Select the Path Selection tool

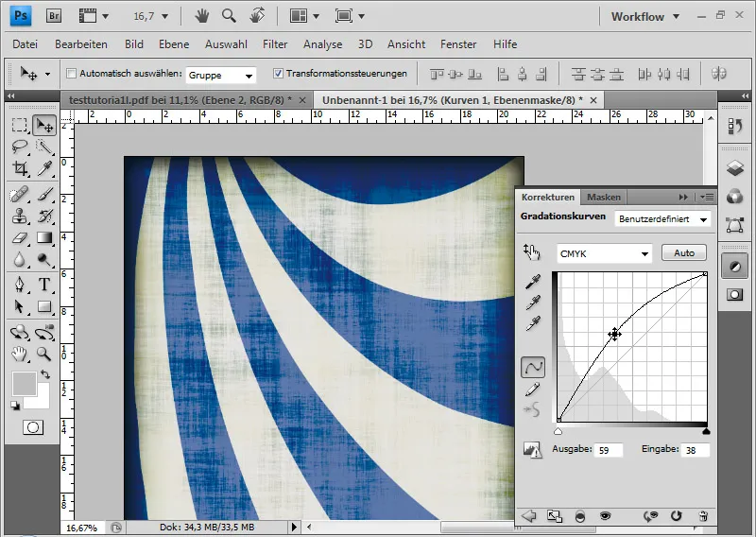tap(19, 307)
